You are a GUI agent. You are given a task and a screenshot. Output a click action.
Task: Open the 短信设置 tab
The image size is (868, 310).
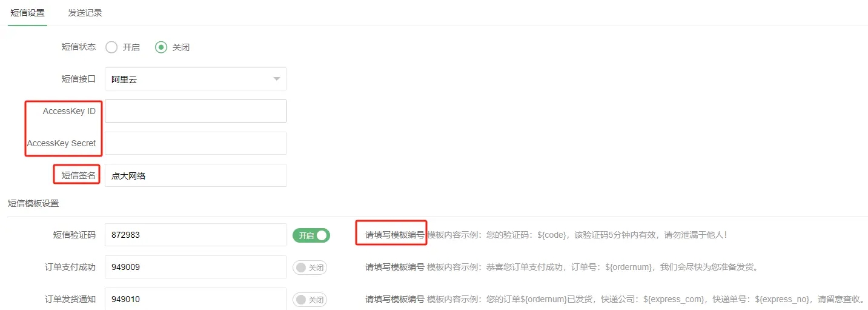[x=27, y=13]
